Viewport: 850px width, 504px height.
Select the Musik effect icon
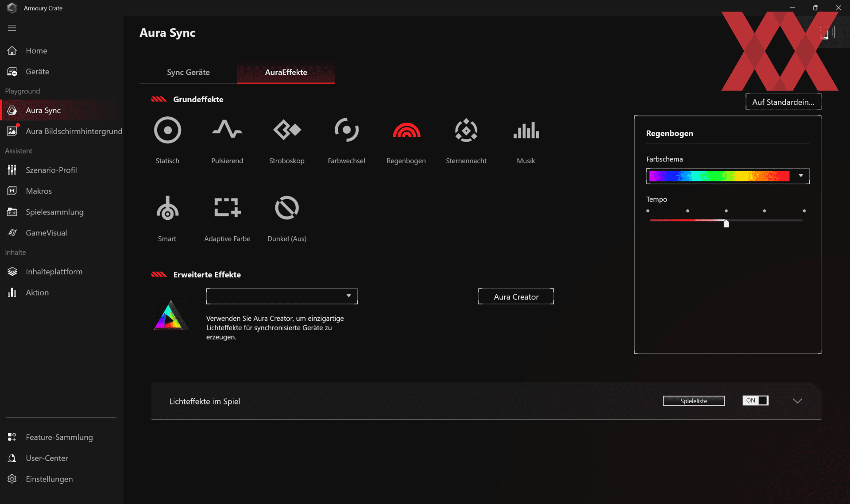[x=526, y=130]
